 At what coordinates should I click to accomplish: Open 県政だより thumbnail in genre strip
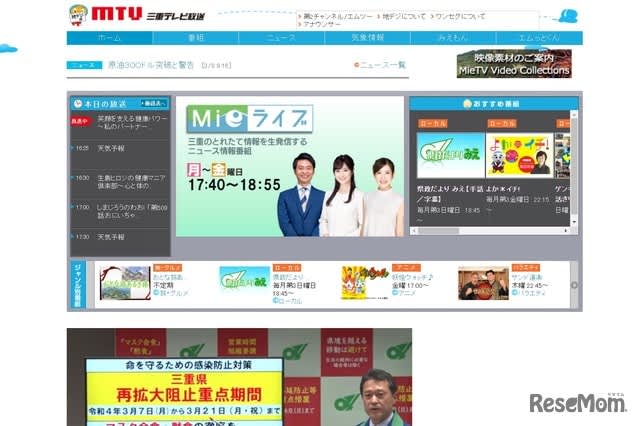click(244, 279)
